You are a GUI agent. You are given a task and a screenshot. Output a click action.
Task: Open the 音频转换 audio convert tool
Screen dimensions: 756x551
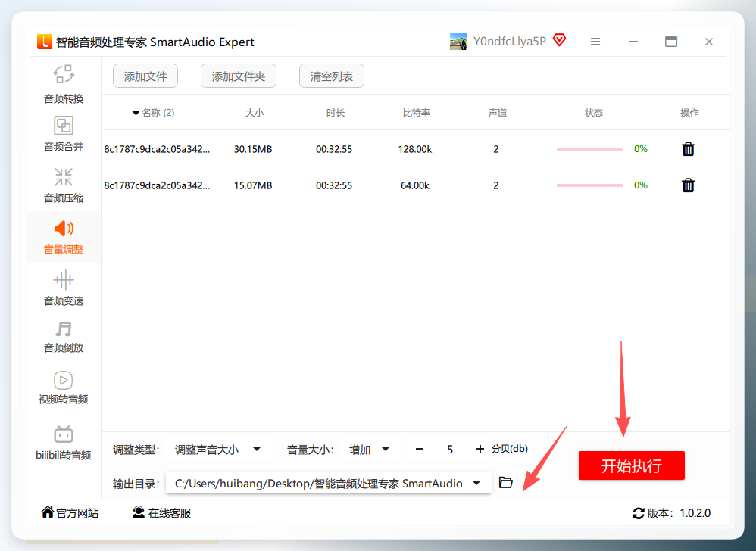[x=64, y=84]
